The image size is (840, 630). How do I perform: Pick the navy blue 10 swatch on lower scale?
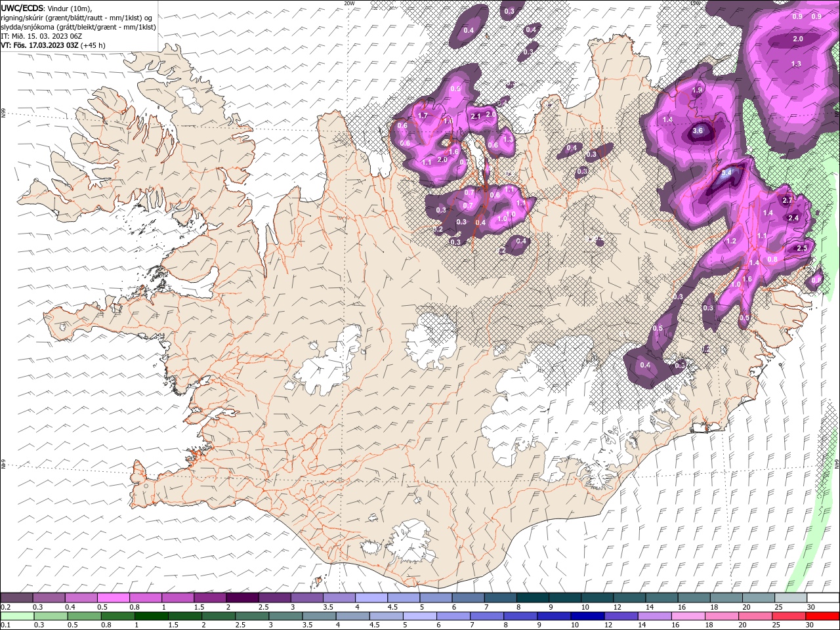tap(587, 616)
